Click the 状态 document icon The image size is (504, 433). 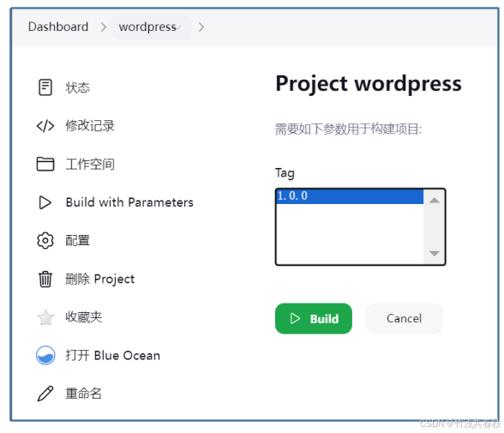pyautogui.click(x=45, y=87)
